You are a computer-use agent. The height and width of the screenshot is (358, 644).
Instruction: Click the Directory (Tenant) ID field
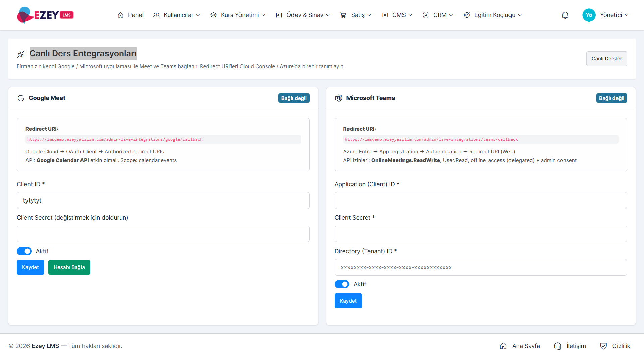pyautogui.click(x=481, y=267)
